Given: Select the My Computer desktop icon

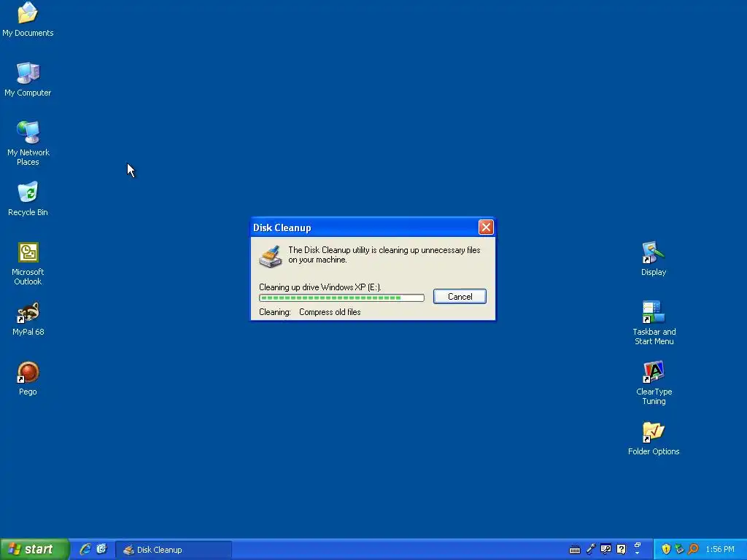Looking at the screenshot, I should (28, 79).
